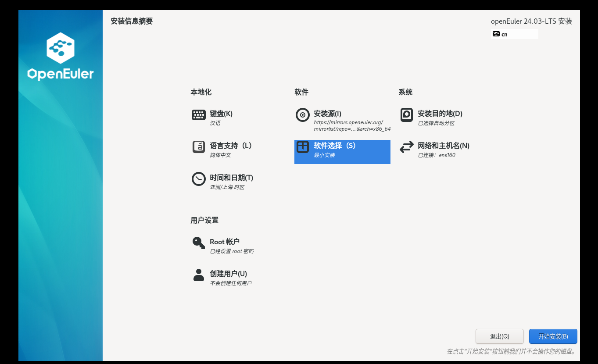598x364 pixels.
Task: Click the 用户设置 section heading
Action: click(x=204, y=220)
